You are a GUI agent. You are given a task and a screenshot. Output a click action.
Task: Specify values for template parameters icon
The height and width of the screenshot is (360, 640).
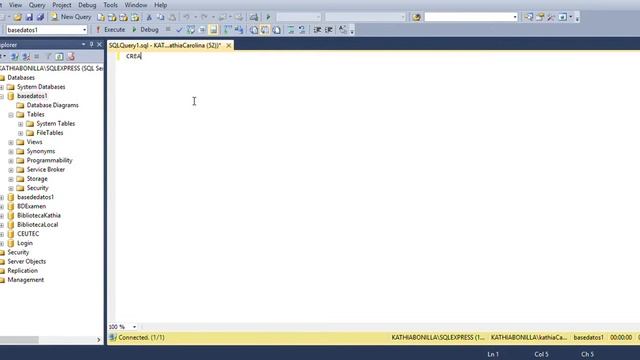(x=343, y=29)
